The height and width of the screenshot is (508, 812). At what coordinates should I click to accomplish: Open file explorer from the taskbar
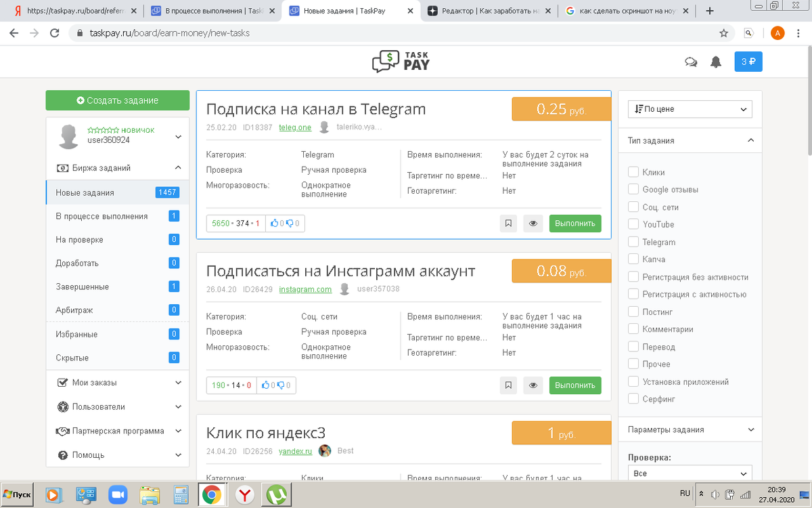(150, 494)
